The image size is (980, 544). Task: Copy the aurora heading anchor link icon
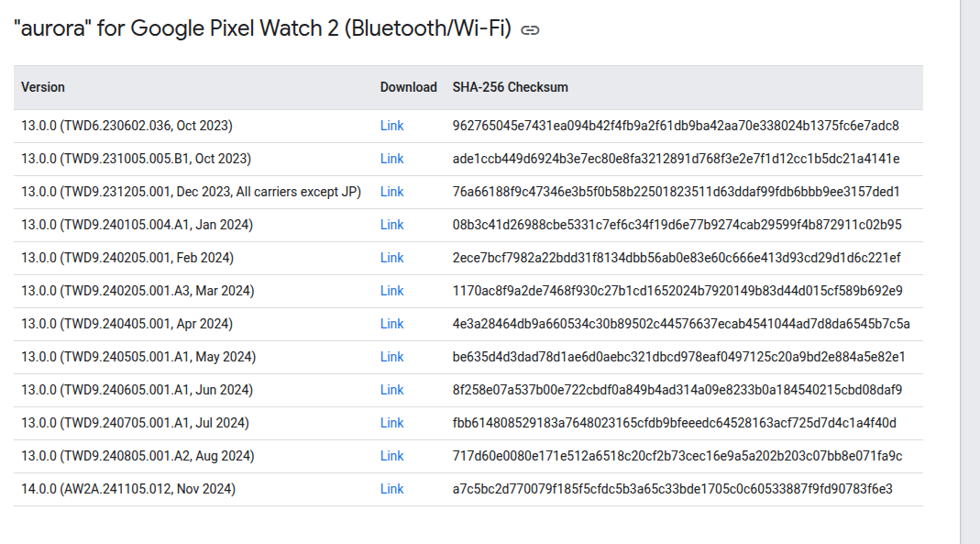click(x=530, y=30)
